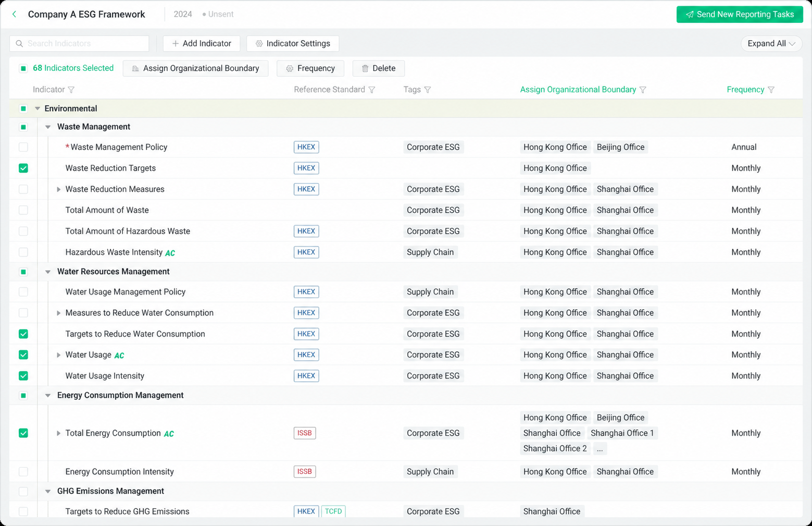Expand the Waste Reduction Measures row

pos(58,189)
